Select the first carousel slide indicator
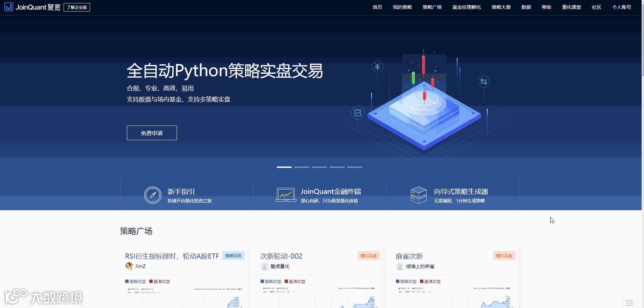Screen dimensions: 644x308 pos(284,167)
